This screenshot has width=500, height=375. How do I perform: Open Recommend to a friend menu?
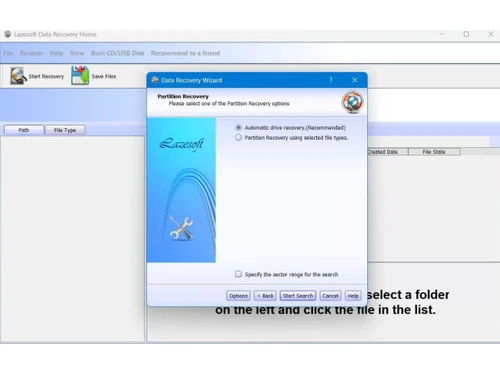point(185,53)
